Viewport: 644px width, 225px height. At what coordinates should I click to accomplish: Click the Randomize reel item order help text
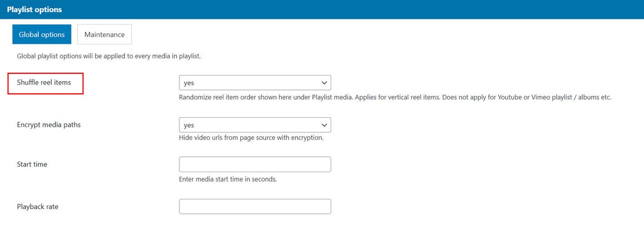point(395,97)
